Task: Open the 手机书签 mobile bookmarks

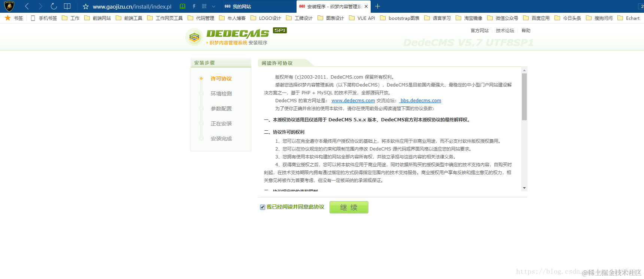Action: (44, 18)
